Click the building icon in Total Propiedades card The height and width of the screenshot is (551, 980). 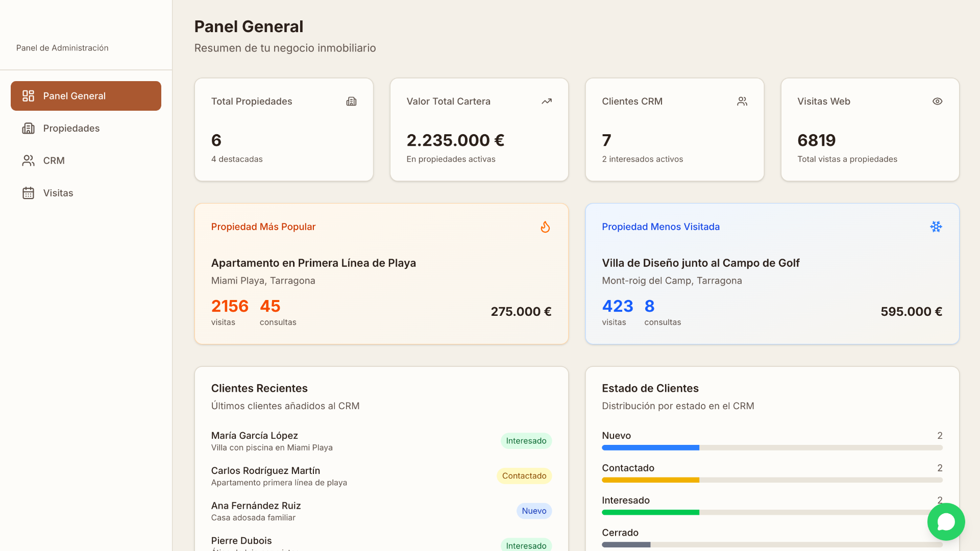coord(351,102)
